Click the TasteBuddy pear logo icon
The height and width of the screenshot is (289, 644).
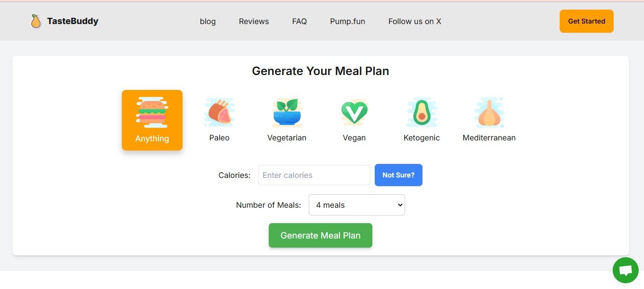pyautogui.click(x=35, y=21)
